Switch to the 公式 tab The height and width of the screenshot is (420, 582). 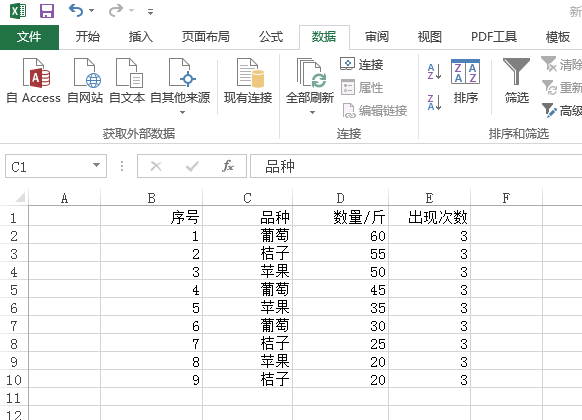coord(271,37)
